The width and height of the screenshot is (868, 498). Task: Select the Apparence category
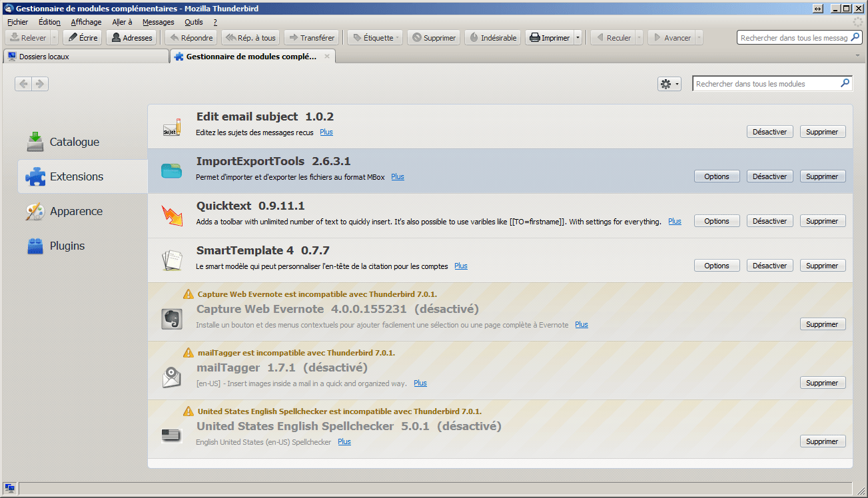click(83, 211)
